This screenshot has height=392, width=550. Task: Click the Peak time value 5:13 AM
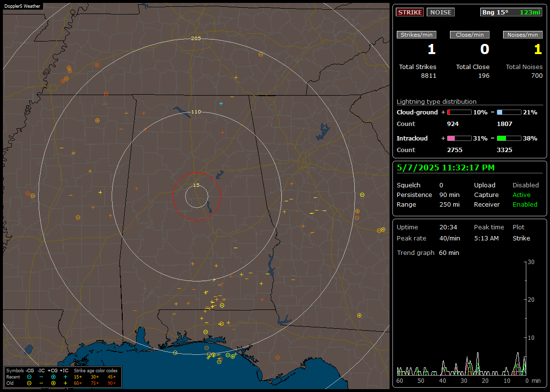pyautogui.click(x=486, y=238)
